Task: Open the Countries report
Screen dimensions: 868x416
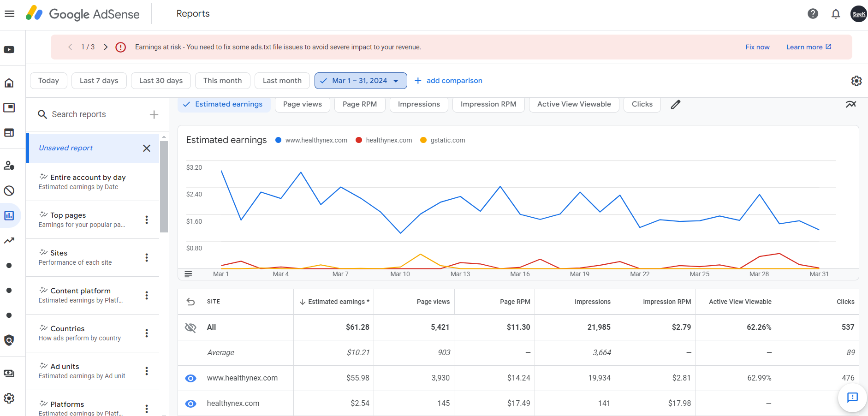Action: coord(92,333)
